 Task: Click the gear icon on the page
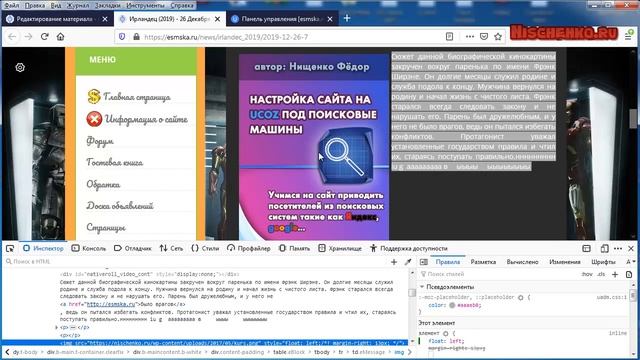20,67
